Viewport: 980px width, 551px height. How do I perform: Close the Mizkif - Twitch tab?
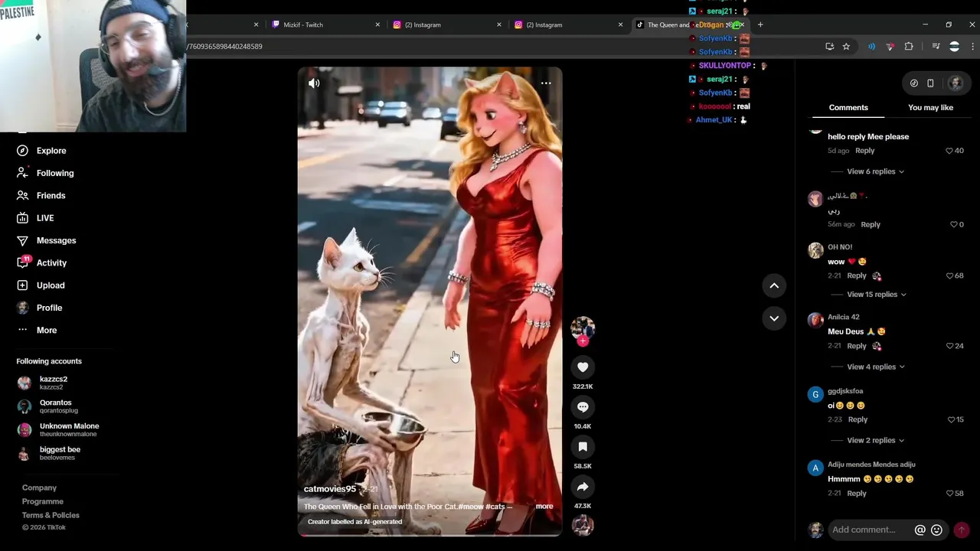(x=377, y=24)
